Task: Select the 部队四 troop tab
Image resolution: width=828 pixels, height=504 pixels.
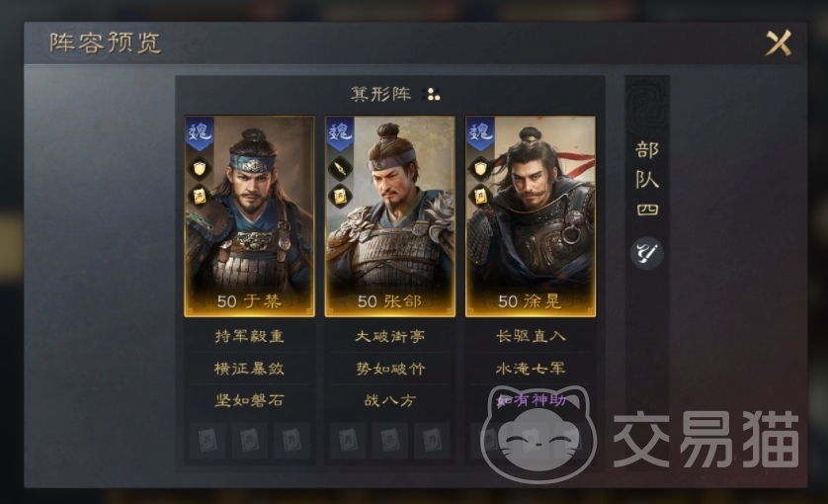Action: [647, 180]
